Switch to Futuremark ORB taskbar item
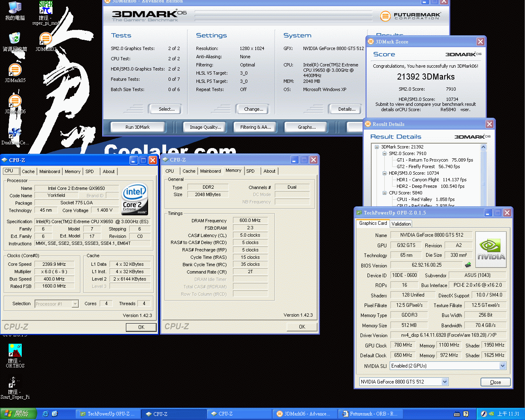The height and width of the screenshot is (420, 525). point(370,414)
